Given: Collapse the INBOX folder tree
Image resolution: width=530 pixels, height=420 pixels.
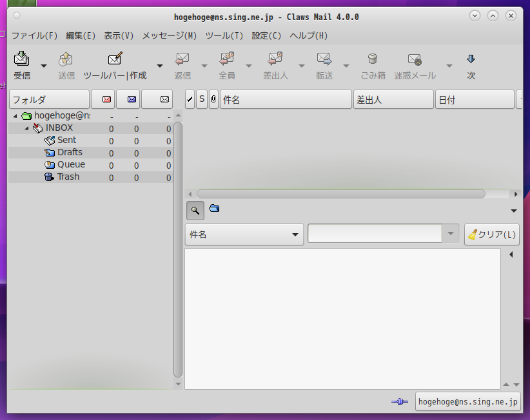Looking at the screenshot, I should click(x=26, y=128).
